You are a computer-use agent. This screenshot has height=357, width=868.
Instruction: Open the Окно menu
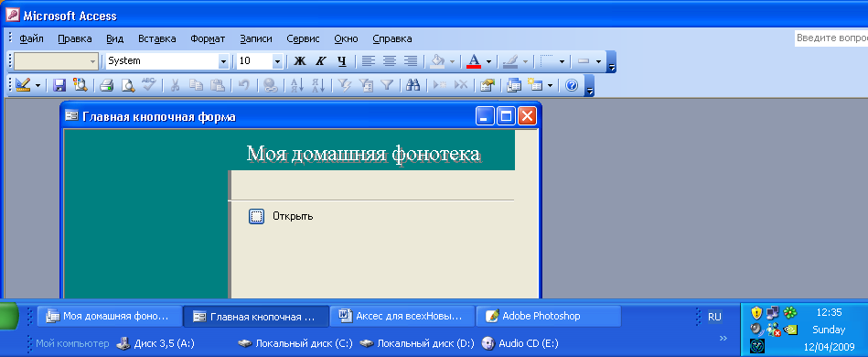(x=346, y=38)
